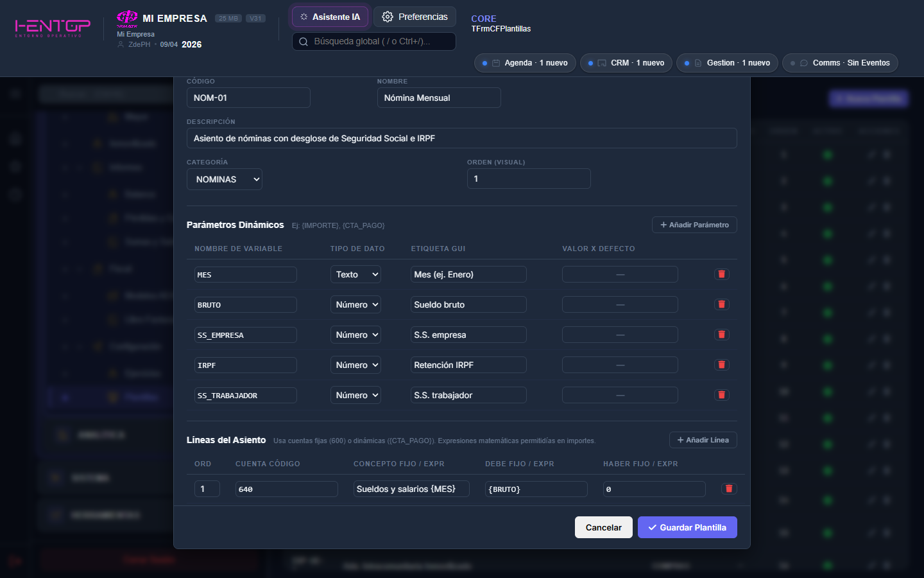
Task: Remove asiento line 1 using its trash icon
Action: click(x=729, y=489)
